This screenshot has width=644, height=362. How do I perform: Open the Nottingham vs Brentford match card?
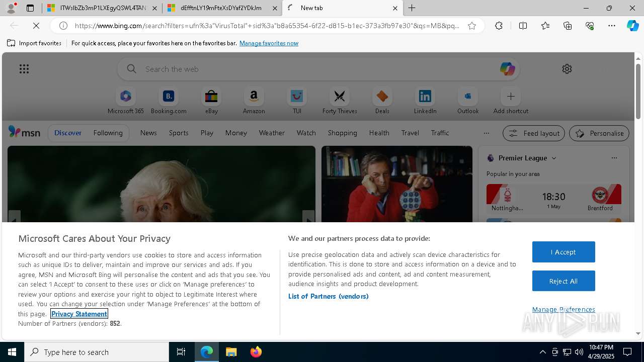click(x=553, y=198)
